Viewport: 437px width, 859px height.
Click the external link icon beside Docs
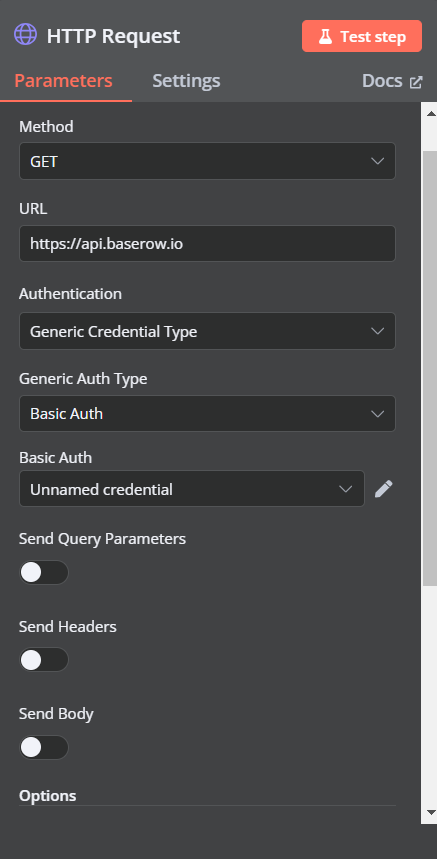coord(416,82)
